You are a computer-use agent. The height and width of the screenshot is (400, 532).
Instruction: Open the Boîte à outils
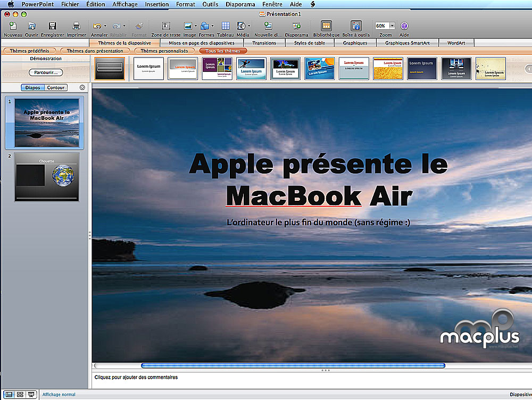(x=356, y=26)
